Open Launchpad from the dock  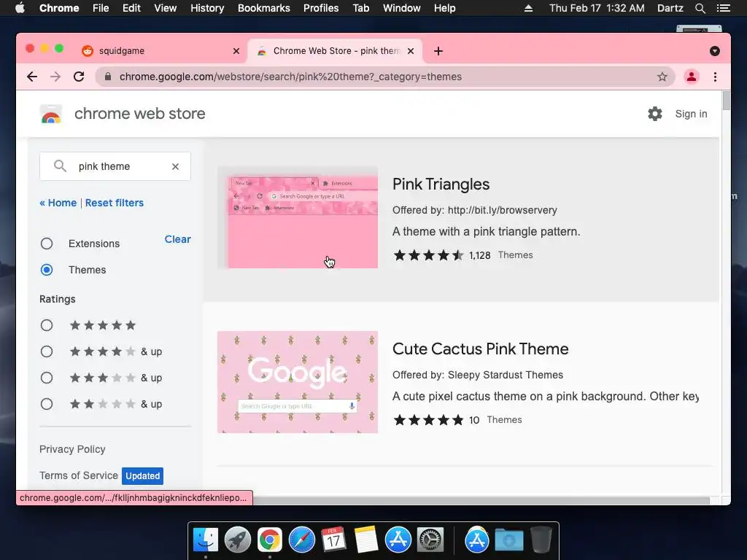click(x=238, y=540)
